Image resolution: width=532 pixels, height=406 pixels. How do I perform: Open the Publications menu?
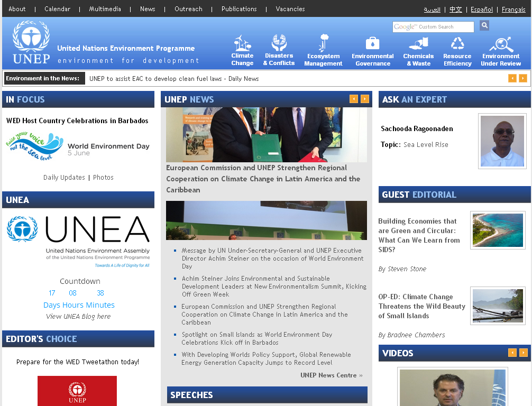coord(239,9)
